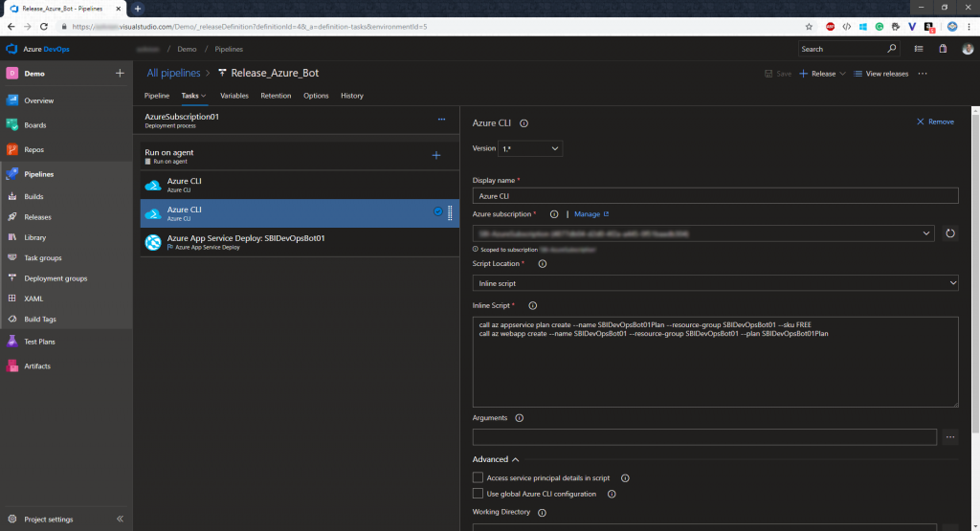Open Project settings
This screenshot has width=980, height=531.
pos(48,520)
